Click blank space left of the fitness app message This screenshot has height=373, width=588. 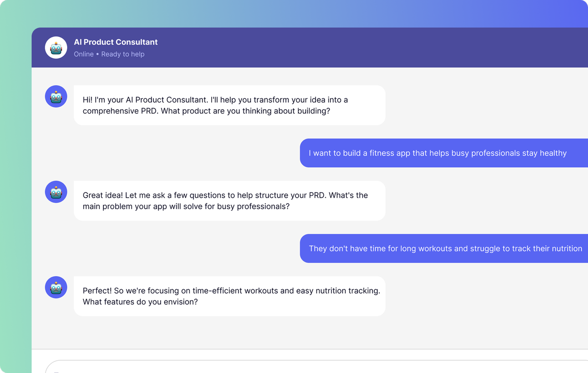(x=171, y=153)
